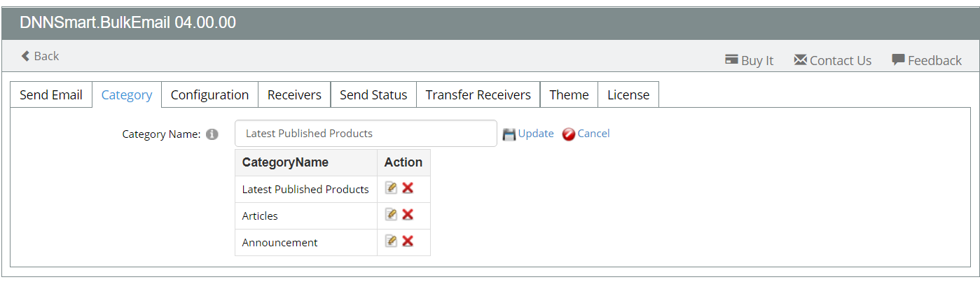Click the red Cancel icon
The width and height of the screenshot is (980, 282).
[x=569, y=134]
